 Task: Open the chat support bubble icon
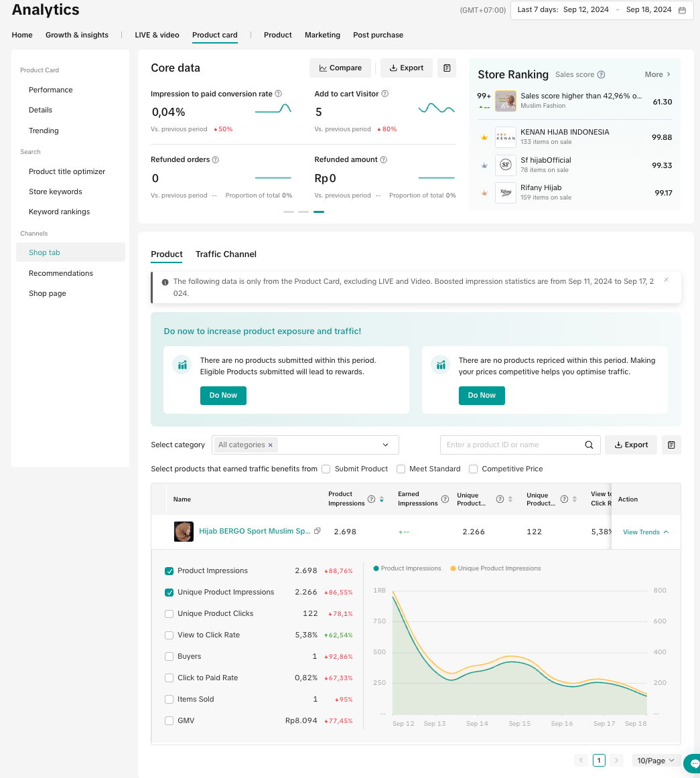pos(693,763)
